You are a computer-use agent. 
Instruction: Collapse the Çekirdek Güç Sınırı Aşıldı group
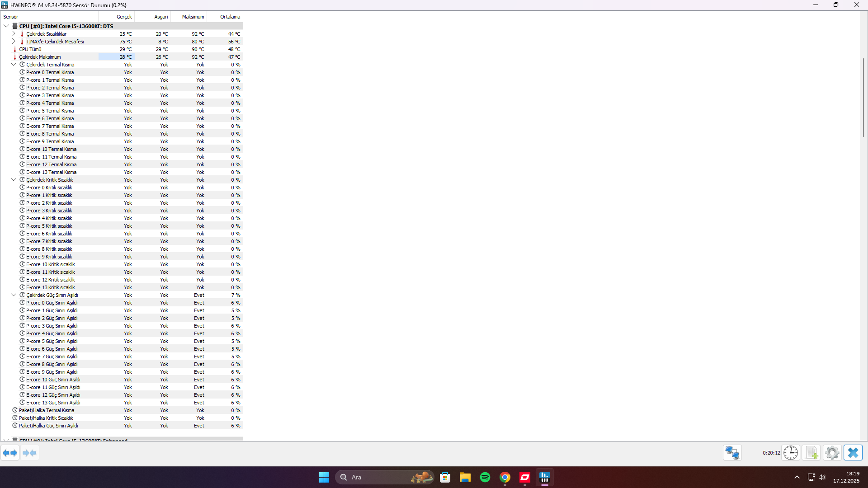pyautogui.click(x=14, y=295)
